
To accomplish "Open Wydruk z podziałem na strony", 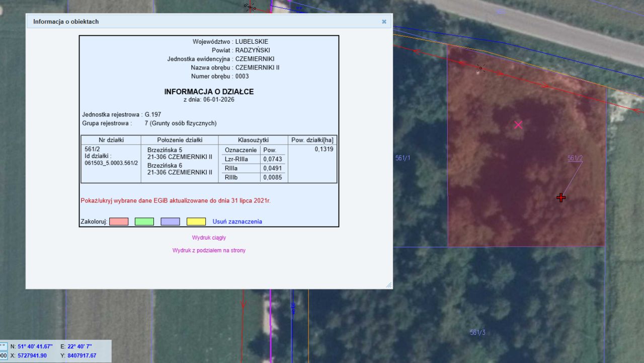I will pyautogui.click(x=209, y=250).
